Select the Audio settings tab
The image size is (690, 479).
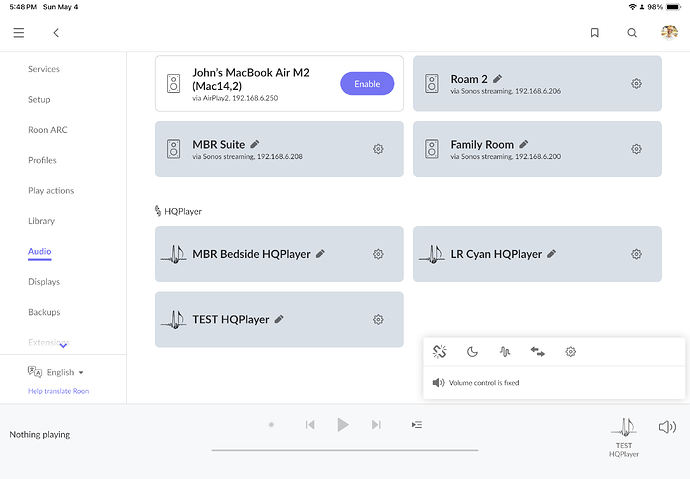tap(40, 251)
